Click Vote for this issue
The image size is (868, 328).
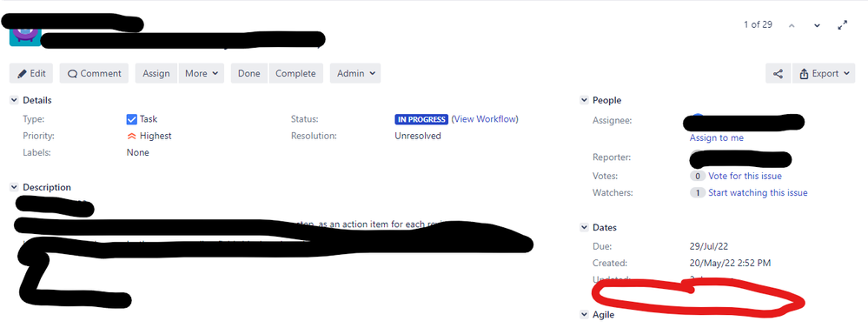click(x=745, y=177)
